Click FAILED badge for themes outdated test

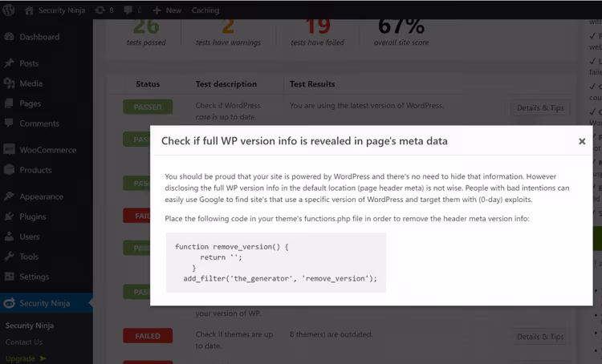pyautogui.click(x=148, y=336)
